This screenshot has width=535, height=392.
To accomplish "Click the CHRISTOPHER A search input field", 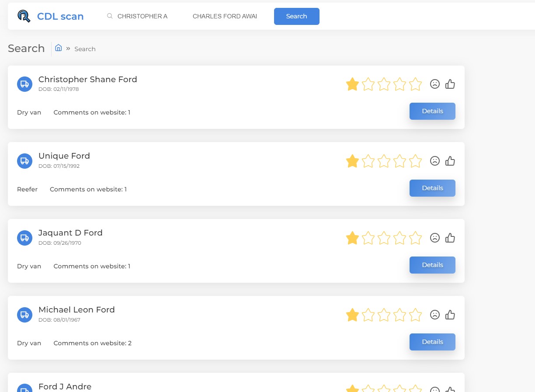I will (x=142, y=16).
